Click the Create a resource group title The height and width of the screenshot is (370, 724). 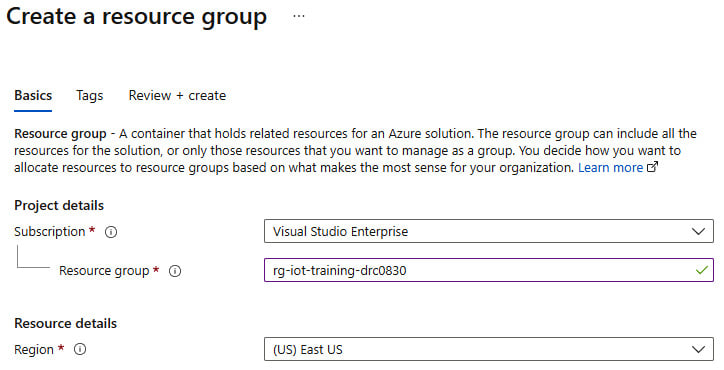tap(137, 17)
